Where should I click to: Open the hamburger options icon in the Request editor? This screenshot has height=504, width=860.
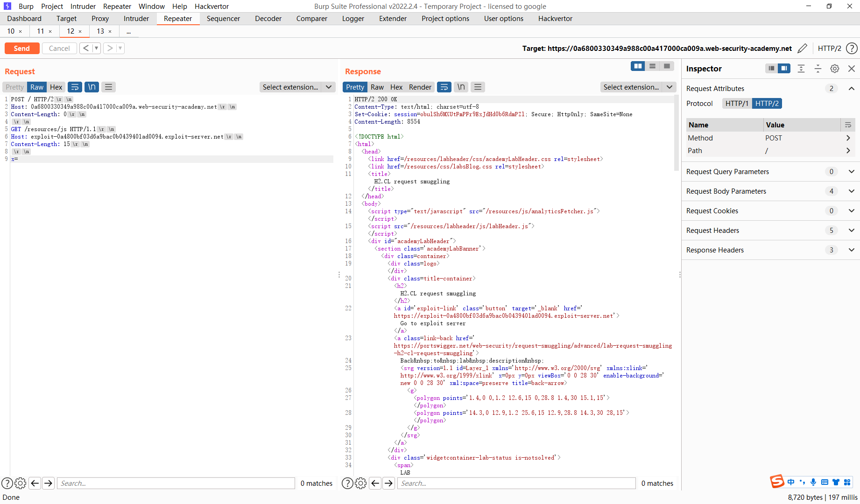point(108,87)
